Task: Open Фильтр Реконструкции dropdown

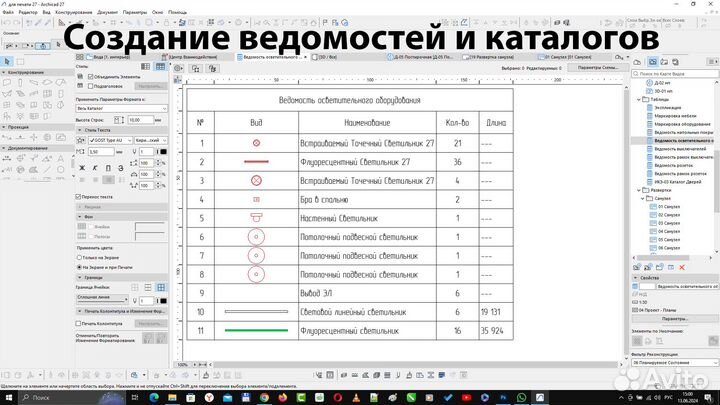Action: point(675,363)
